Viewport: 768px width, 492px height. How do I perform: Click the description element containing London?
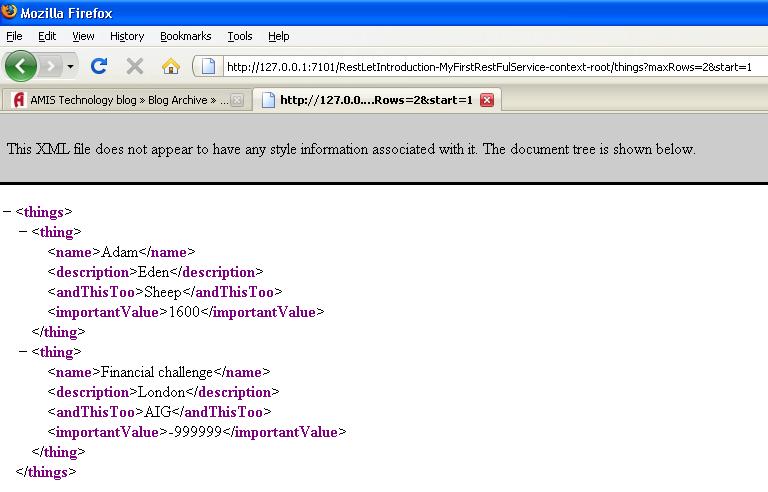[163, 392]
